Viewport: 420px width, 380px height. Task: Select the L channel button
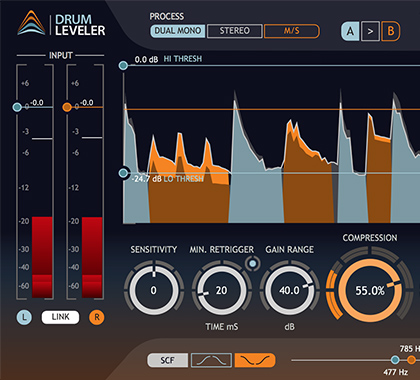point(24,317)
